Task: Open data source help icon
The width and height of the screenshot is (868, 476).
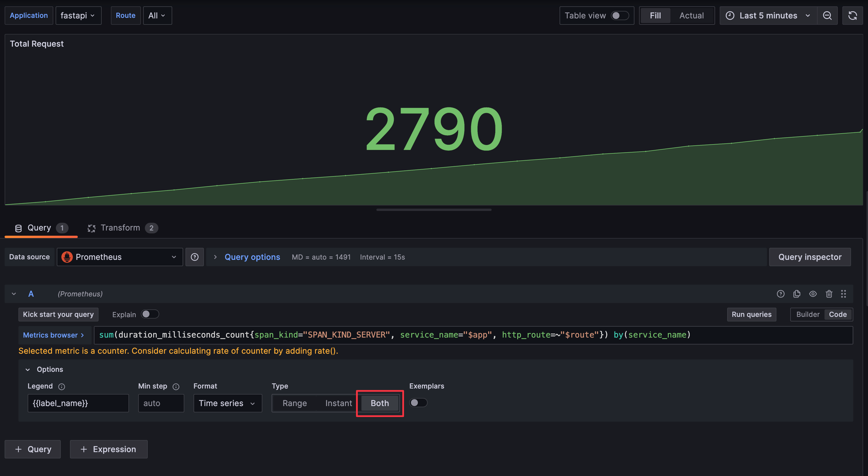Action: [x=194, y=257]
